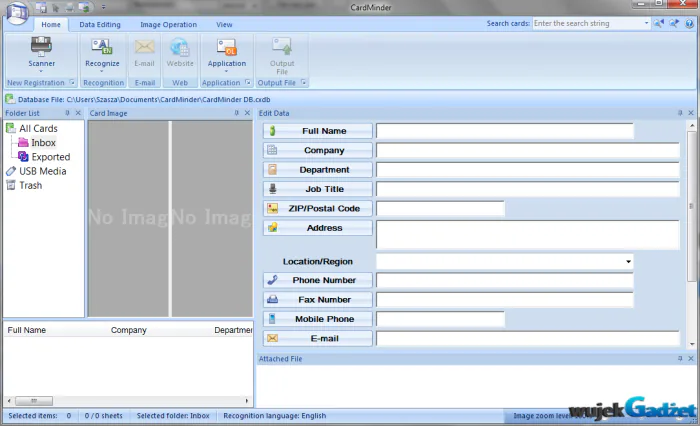Close the Attached File panel
The image size is (700, 426).
691,359
